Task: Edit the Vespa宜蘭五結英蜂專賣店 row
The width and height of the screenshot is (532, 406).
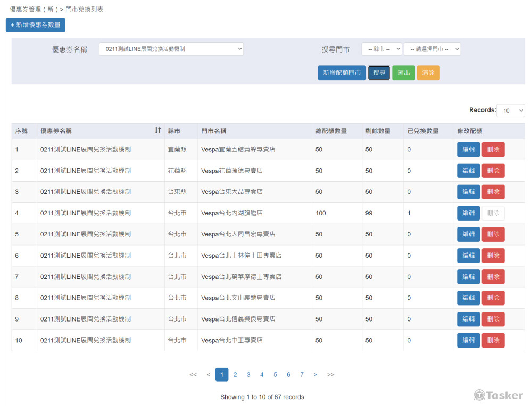Action: (x=468, y=150)
